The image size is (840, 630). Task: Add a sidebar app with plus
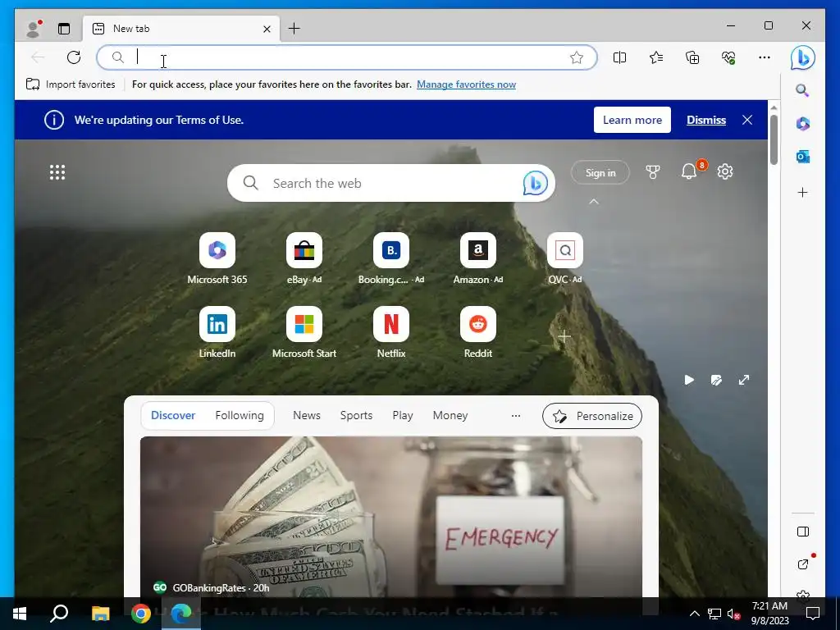[x=802, y=192]
